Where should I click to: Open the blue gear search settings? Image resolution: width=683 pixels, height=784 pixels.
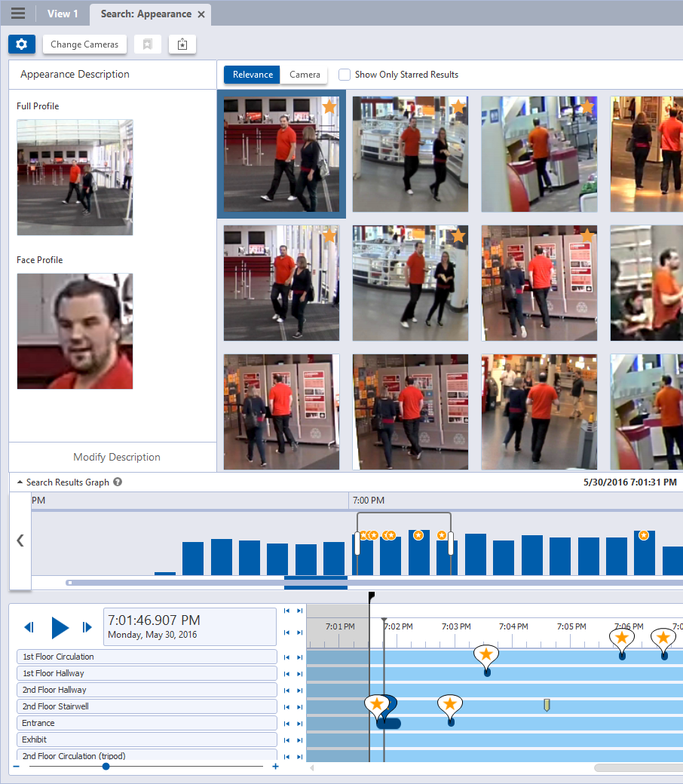22,44
